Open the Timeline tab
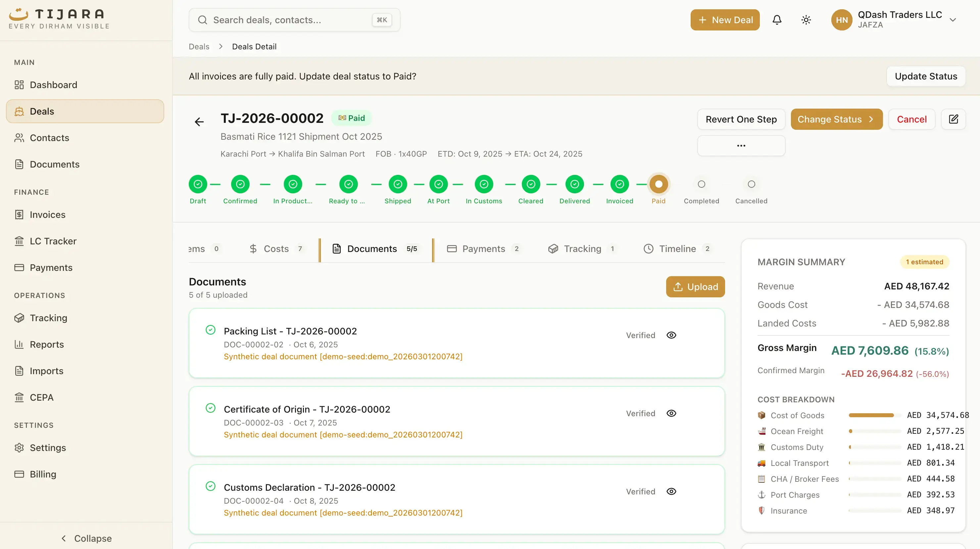Screen dimensions: 980x549 678,248
